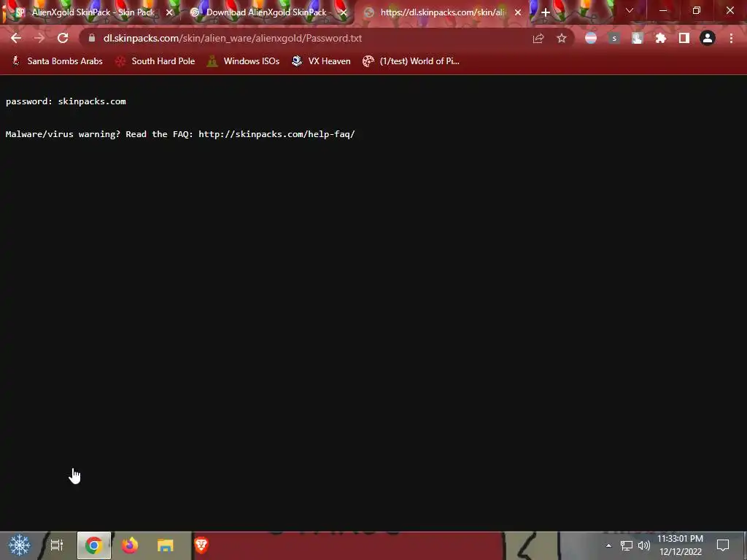Open the Santa Bombs Arabs bookmark
747x560 pixels.
(x=57, y=61)
